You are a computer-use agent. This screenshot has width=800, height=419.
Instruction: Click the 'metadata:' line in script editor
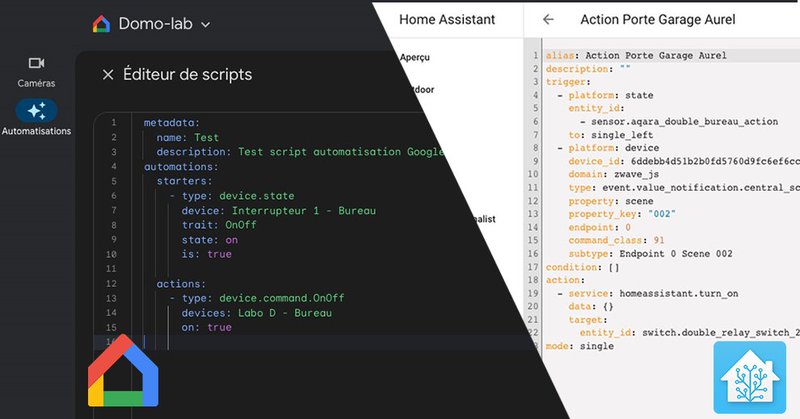click(x=172, y=122)
